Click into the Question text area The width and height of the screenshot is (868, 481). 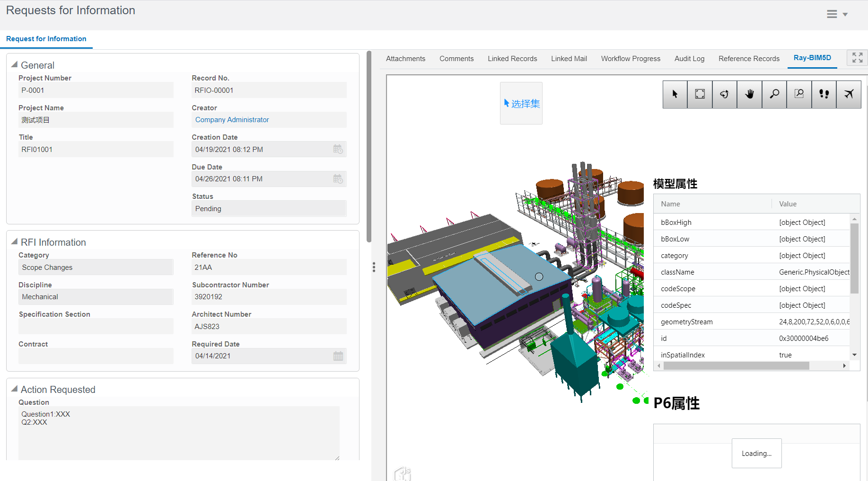[x=179, y=433]
